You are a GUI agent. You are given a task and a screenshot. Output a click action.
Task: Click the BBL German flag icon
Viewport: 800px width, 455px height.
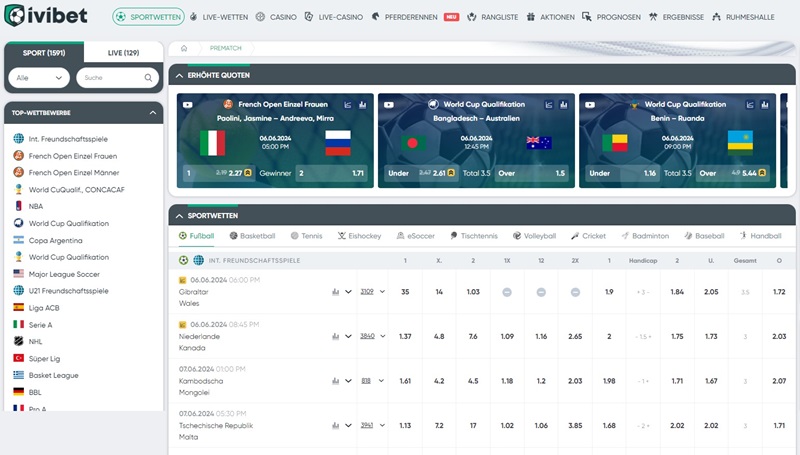[18, 392]
